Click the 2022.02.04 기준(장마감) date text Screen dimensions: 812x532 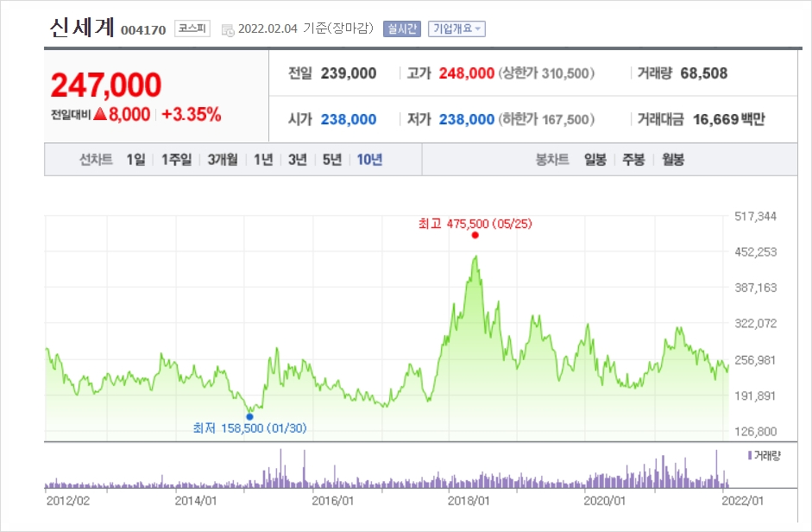(305, 28)
